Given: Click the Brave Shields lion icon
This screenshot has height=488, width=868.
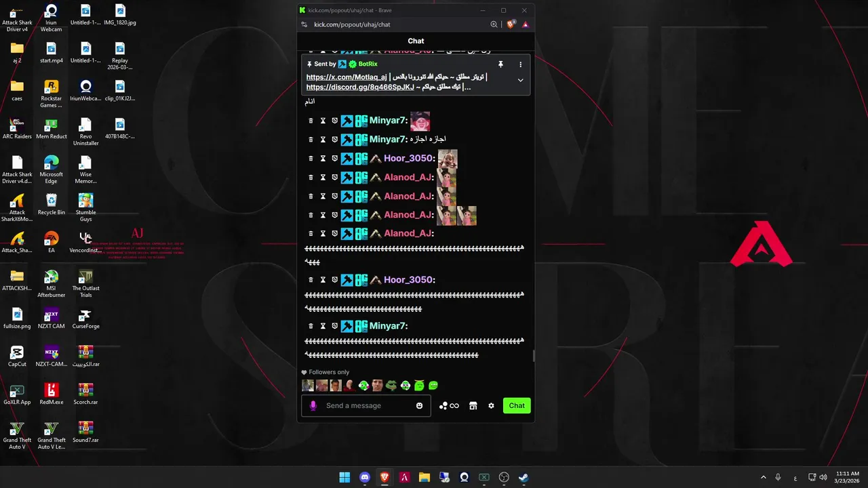Looking at the screenshot, I should [x=511, y=24].
